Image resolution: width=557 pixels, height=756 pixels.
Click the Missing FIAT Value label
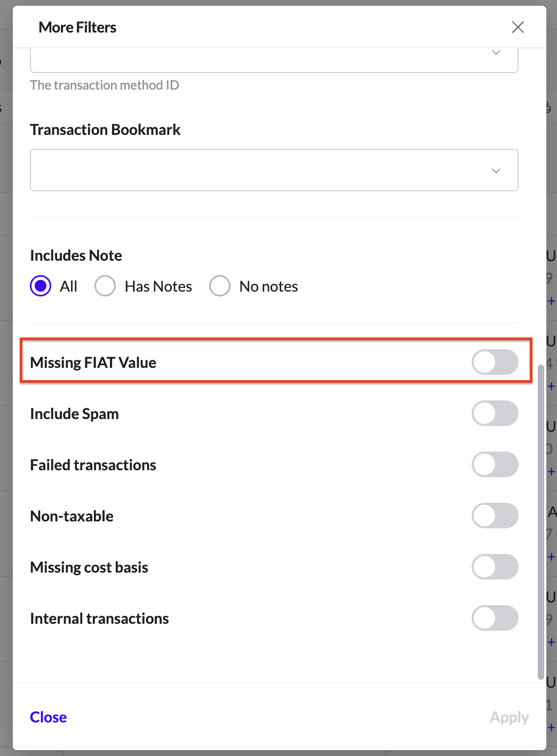[x=93, y=363]
